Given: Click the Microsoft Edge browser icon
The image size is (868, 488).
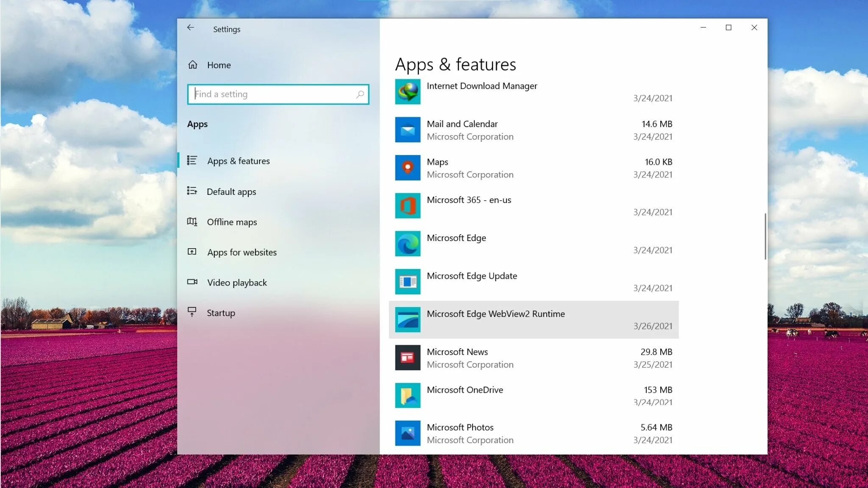Looking at the screenshot, I should click(x=408, y=244).
